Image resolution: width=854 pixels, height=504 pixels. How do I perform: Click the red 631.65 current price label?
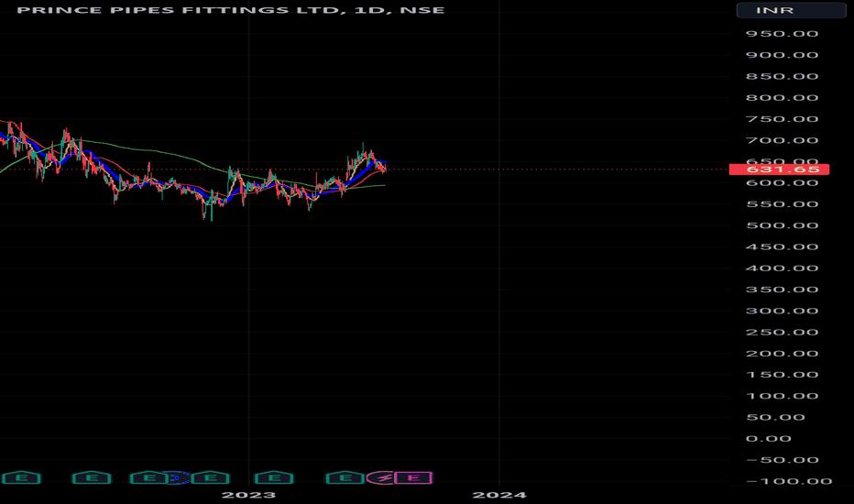pos(779,170)
